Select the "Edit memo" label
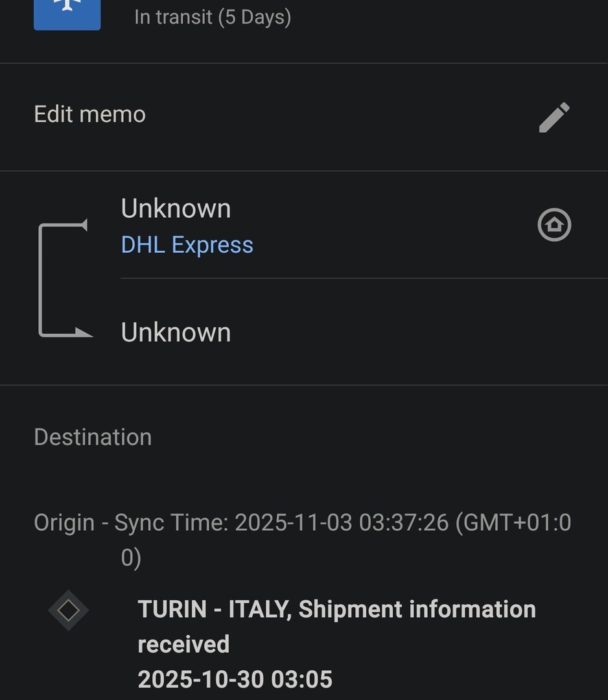The height and width of the screenshot is (700, 608). pos(89,115)
